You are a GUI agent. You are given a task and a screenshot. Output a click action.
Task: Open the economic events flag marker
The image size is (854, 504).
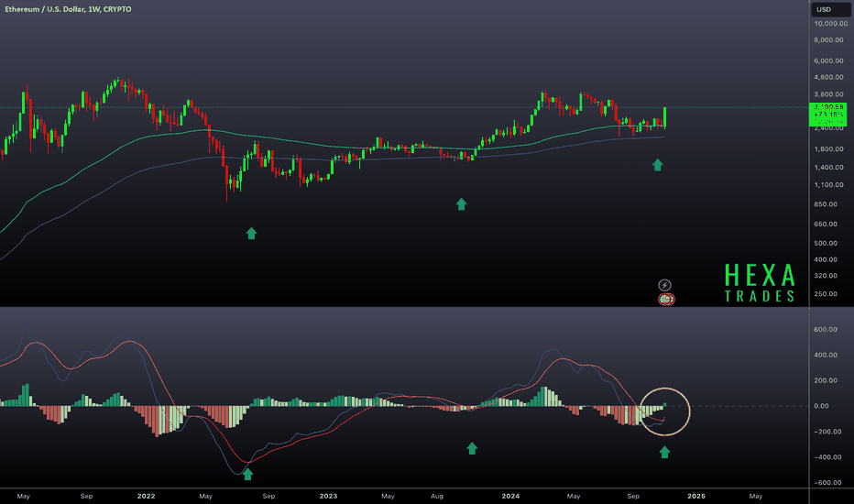pyautogui.click(x=666, y=299)
